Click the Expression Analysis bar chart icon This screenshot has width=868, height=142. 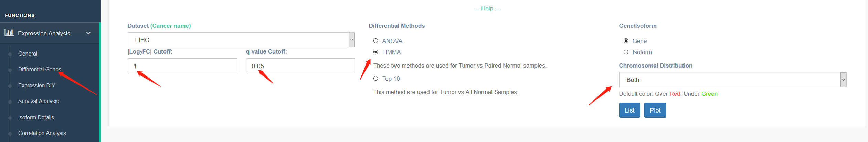(9, 33)
